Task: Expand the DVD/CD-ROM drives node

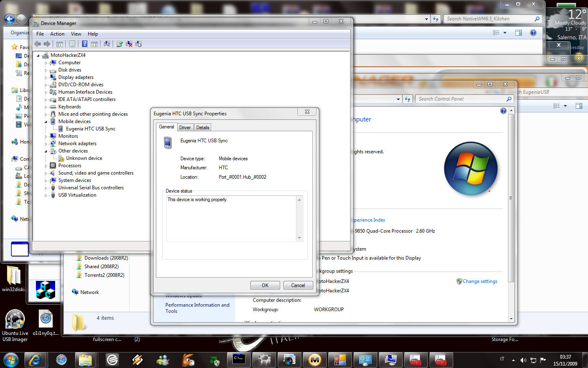Action: (46, 85)
